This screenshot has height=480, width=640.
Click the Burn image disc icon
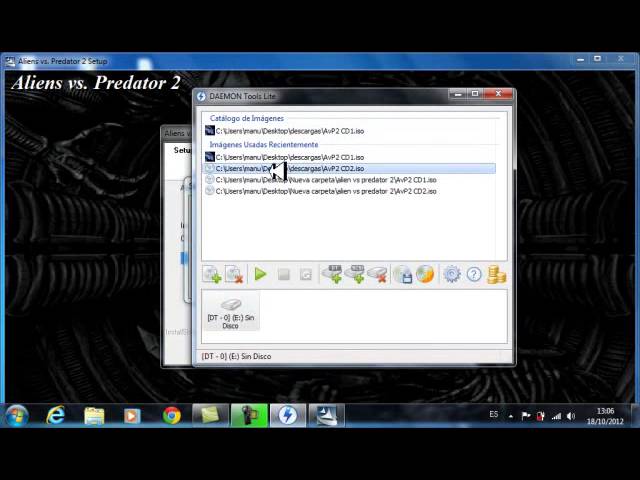click(425, 274)
